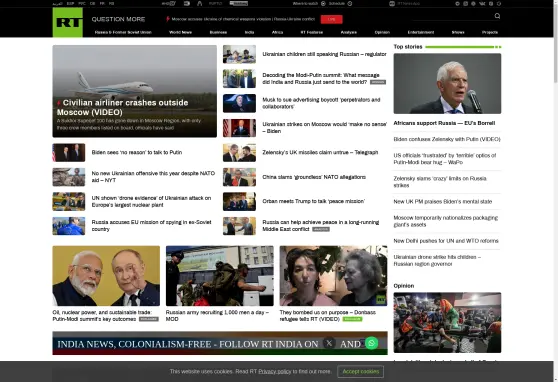Open 'Russian army recruiting 1,000 men a day'
The image size is (558, 382).
click(217, 316)
